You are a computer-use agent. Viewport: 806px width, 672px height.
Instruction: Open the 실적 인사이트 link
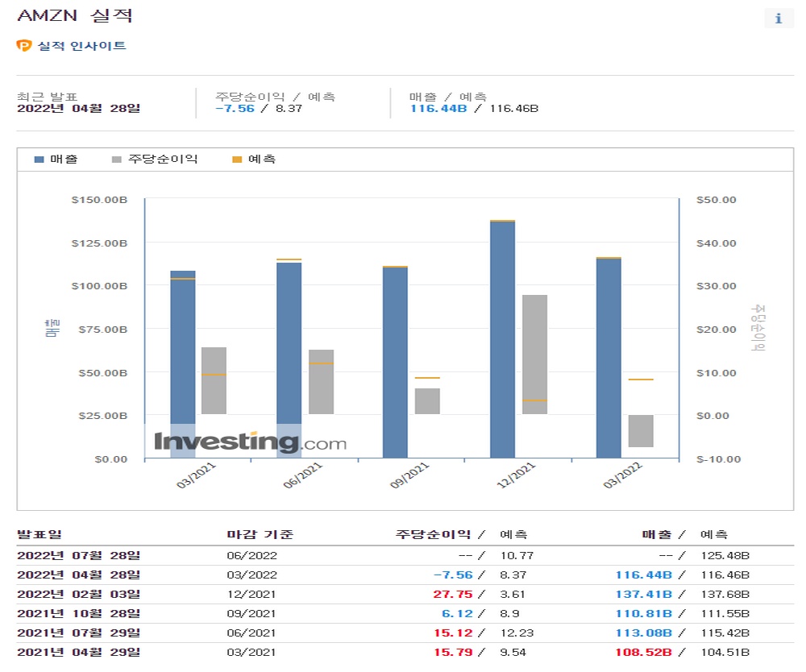[81, 46]
